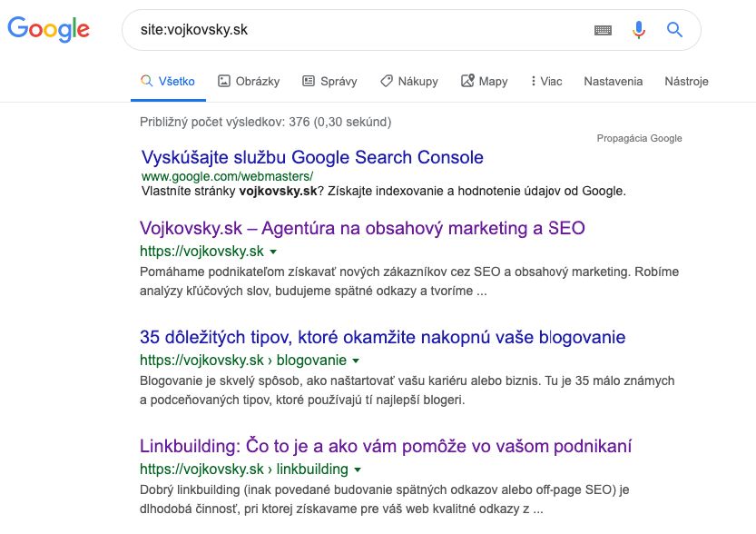The width and height of the screenshot is (756, 534).
Task: Click the snippet starting Dobrý linkbuilding
Action: [384, 499]
